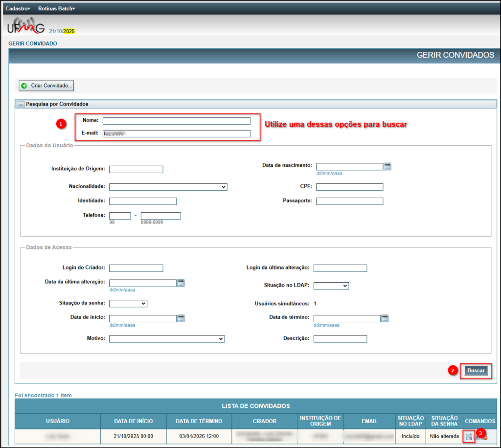Open the Cadastro menu
Image resolution: width=501 pixels, height=448 pixels.
[18, 9]
